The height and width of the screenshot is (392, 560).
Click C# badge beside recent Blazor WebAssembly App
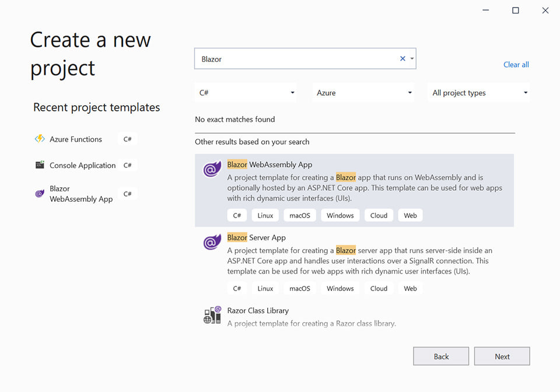point(128,194)
